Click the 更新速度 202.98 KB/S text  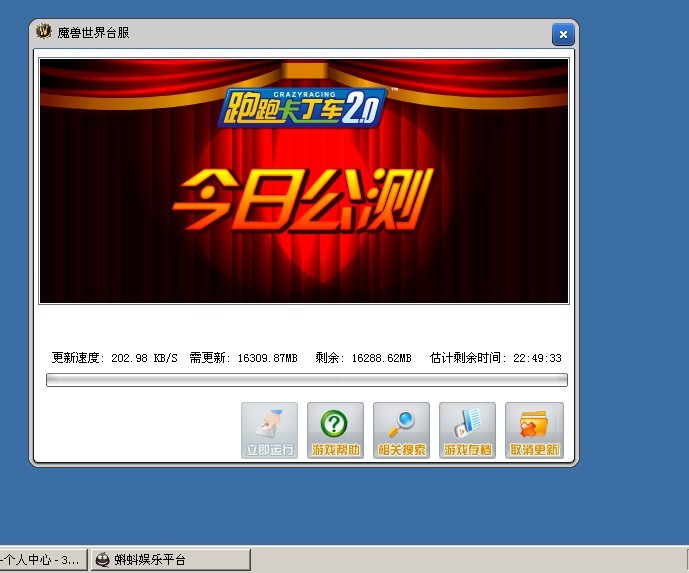point(114,358)
